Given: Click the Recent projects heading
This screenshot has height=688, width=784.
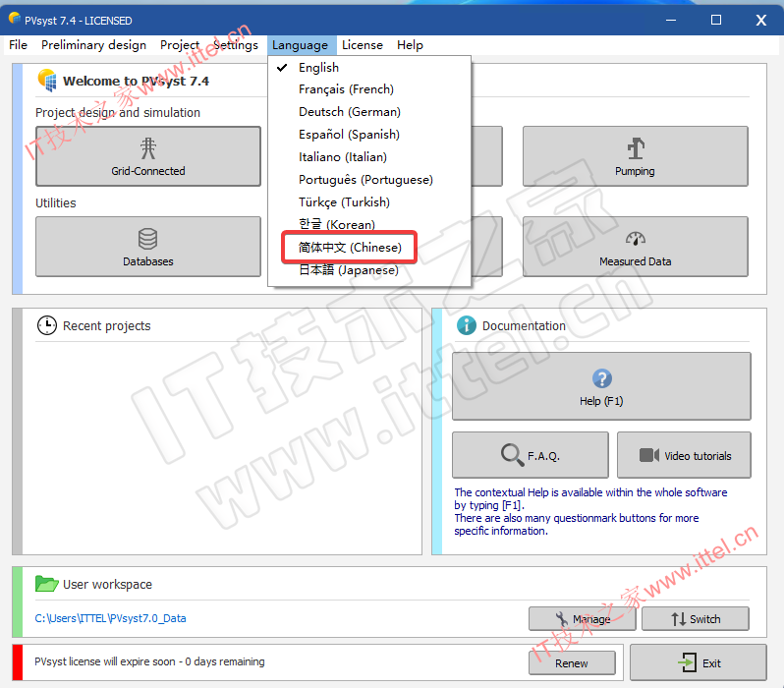Looking at the screenshot, I should (106, 325).
